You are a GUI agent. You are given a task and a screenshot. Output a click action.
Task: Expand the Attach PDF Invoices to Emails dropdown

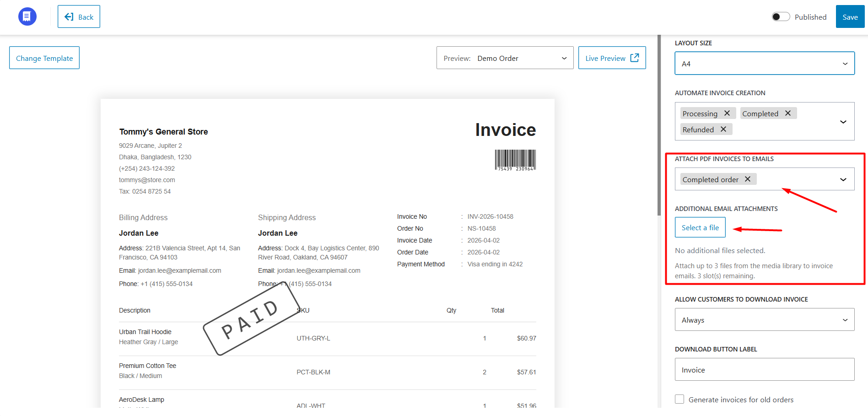click(843, 179)
